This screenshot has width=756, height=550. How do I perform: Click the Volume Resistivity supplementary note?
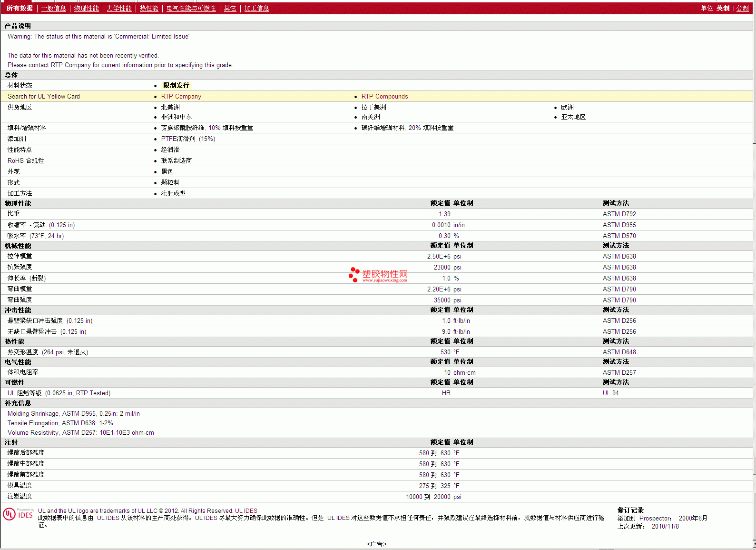[x=81, y=433]
